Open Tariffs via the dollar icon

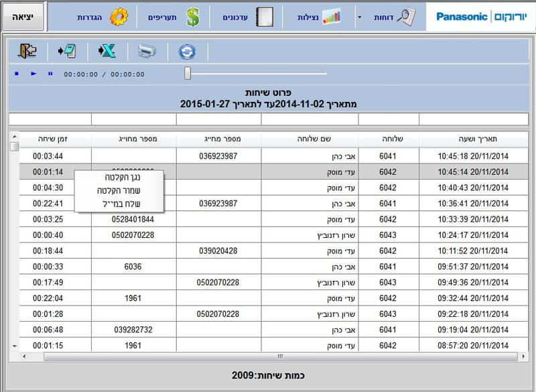[x=194, y=15]
